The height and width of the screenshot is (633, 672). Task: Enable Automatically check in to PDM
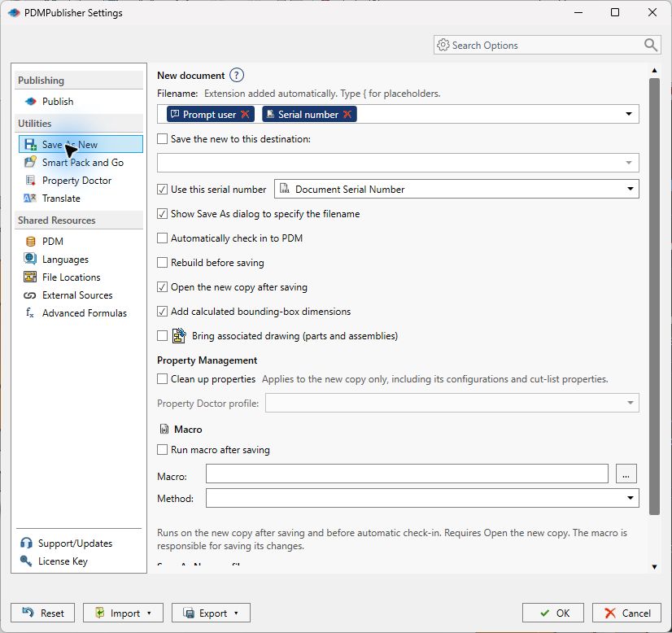(x=162, y=238)
